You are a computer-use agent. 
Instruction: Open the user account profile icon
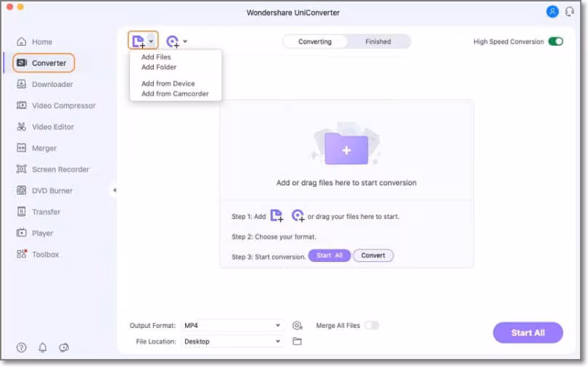click(552, 12)
